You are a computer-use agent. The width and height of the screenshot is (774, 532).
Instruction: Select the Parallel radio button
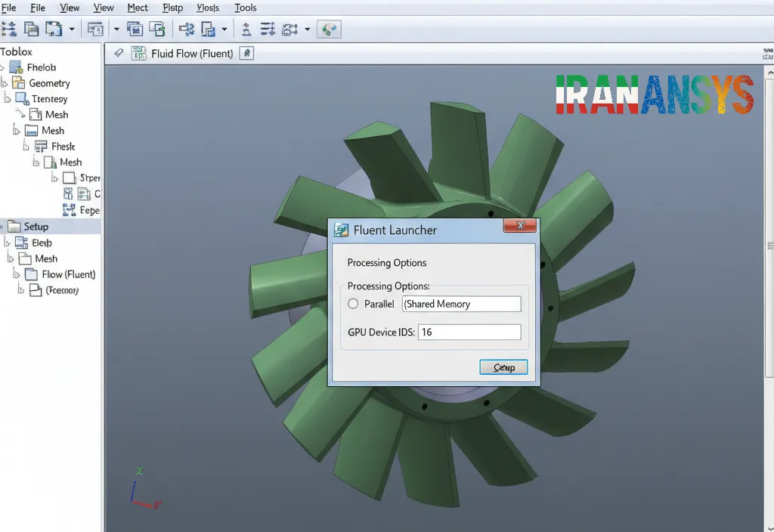353,304
